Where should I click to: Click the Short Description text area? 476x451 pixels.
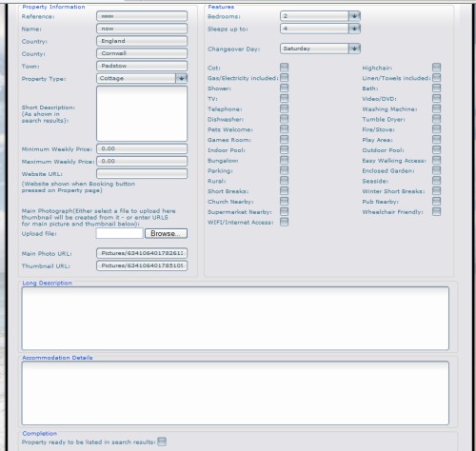(142, 113)
